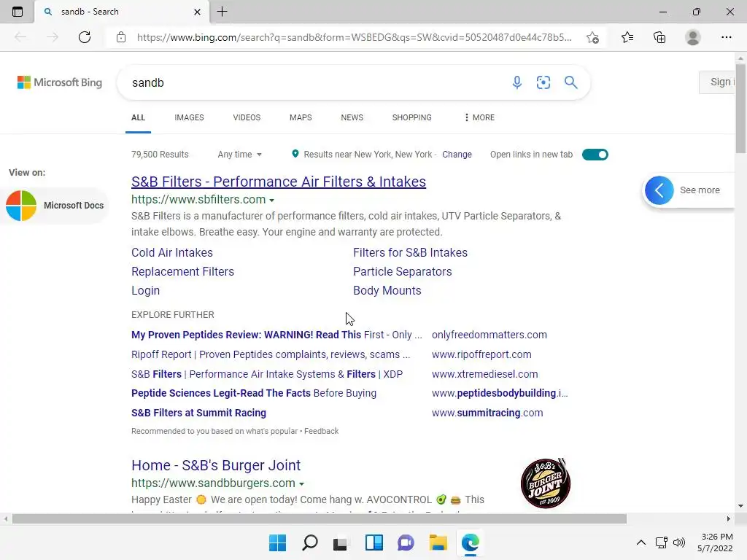Open the MORE search categories menu
This screenshot has width=747, height=560.
click(479, 117)
